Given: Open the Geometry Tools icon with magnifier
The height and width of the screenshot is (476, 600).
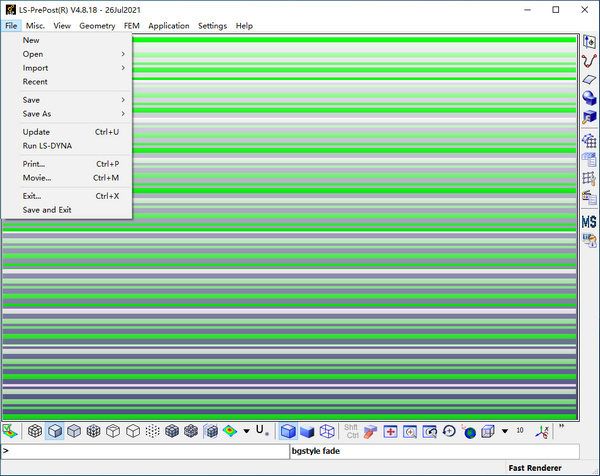Looking at the screenshot, I should (589, 117).
